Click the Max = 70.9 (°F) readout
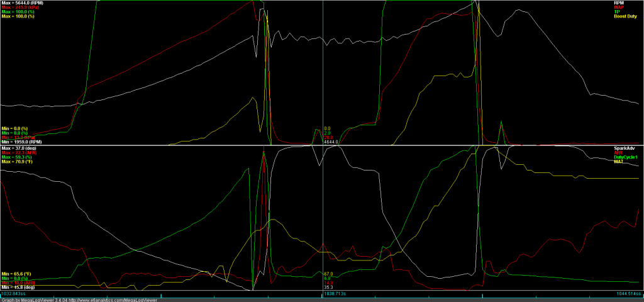The image size is (644, 302). [17, 162]
